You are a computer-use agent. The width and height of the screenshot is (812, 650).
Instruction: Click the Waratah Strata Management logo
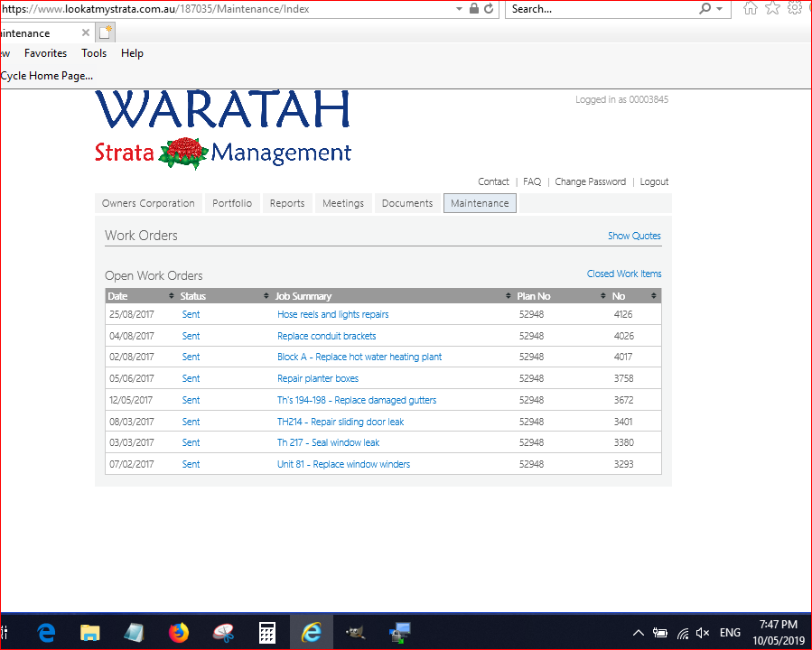click(223, 130)
